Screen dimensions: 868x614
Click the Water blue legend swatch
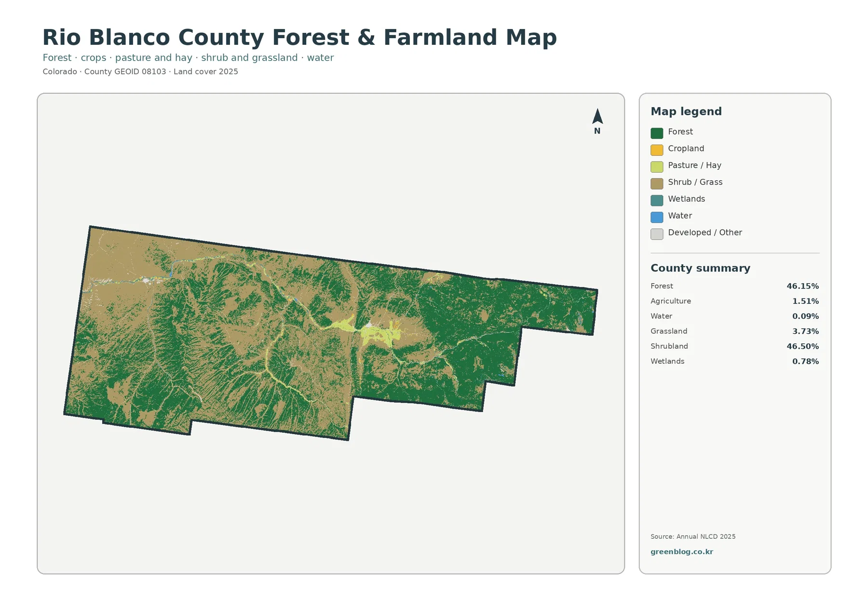tap(657, 217)
